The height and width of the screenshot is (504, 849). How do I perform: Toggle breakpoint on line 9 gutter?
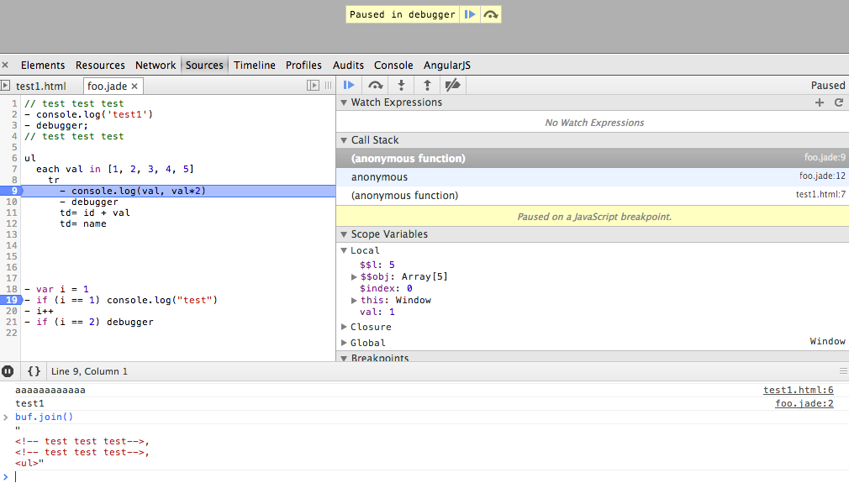pos(11,191)
